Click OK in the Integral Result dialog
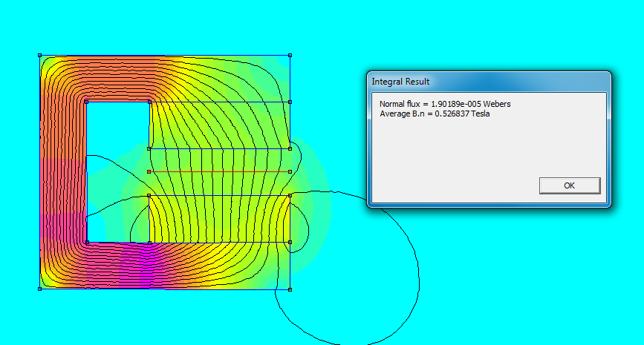644x345 pixels. [569, 185]
